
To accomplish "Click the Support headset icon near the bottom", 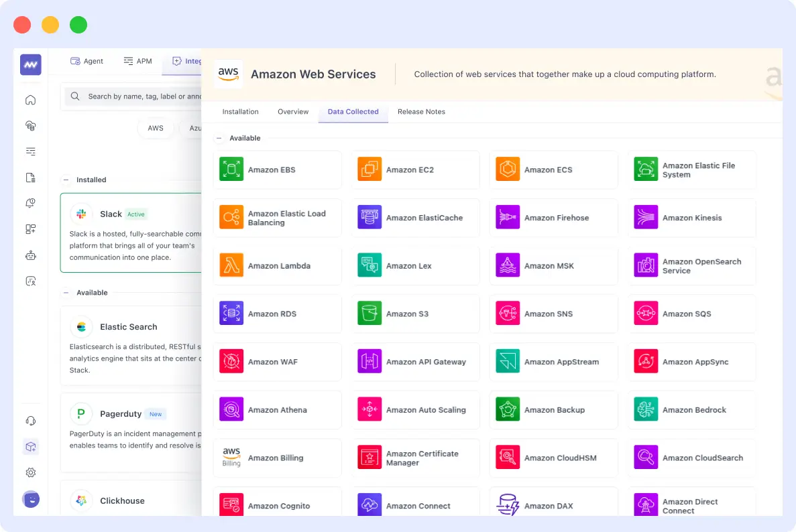I will point(30,420).
